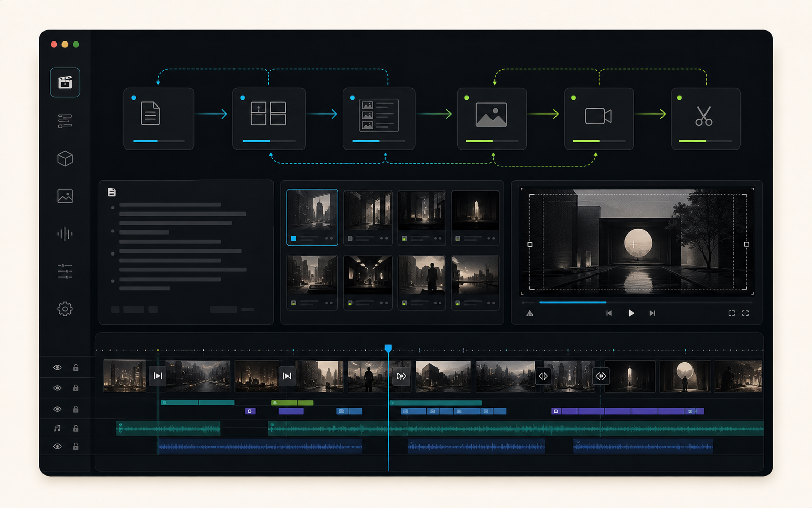Skip to next frame in preview
This screenshot has height=508, width=812.
pos(652,313)
